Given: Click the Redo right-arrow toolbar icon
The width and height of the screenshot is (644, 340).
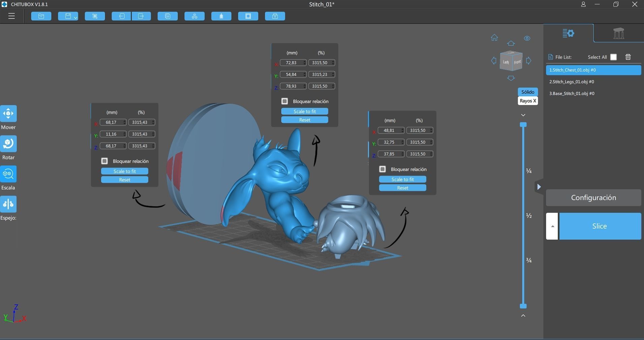Looking at the screenshot, I should 141,16.
